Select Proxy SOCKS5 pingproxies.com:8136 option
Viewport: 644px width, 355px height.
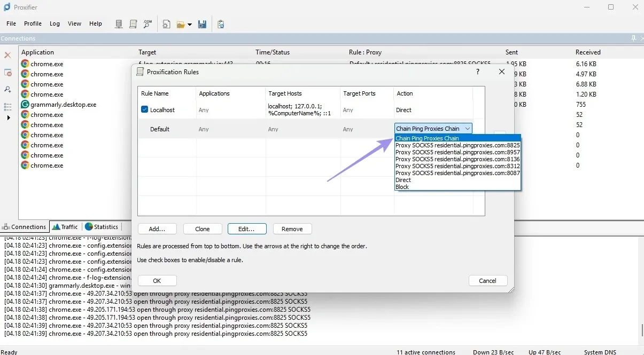click(x=457, y=159)
